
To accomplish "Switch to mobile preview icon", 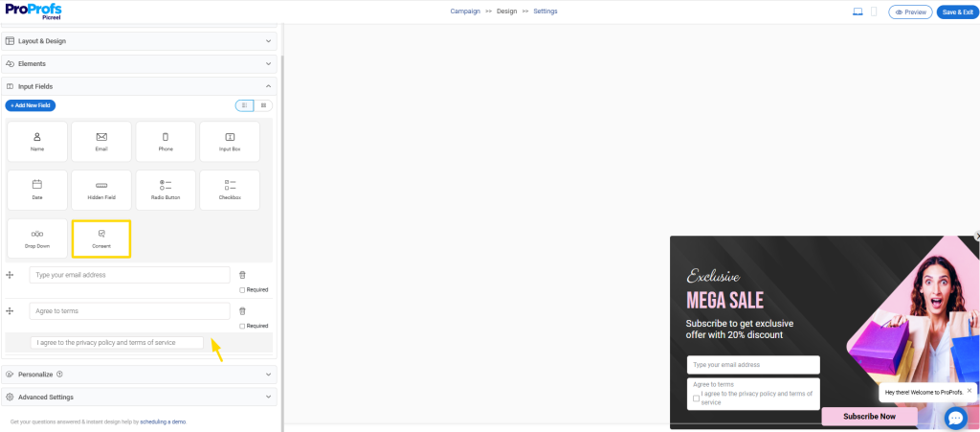I will pos(873,11).
